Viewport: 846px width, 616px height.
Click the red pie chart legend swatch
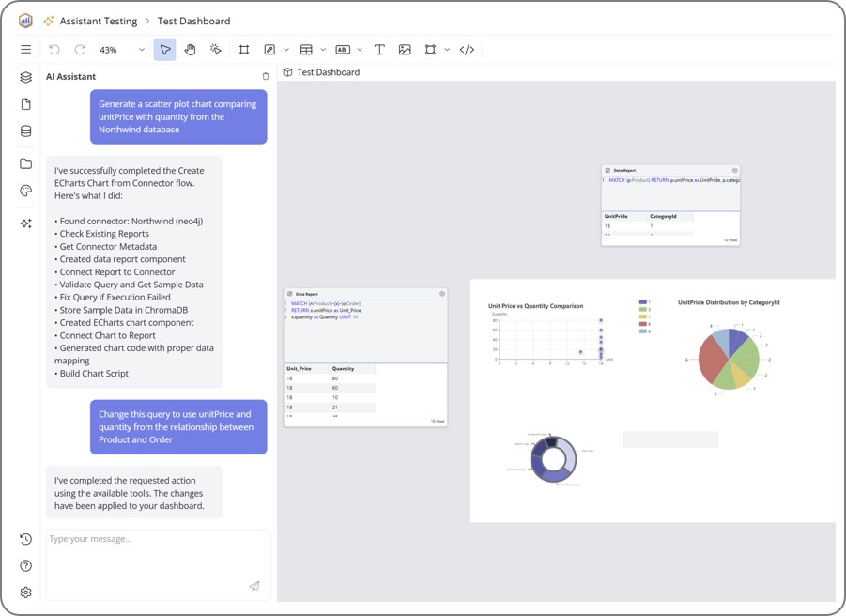click(x=642, y=324)
